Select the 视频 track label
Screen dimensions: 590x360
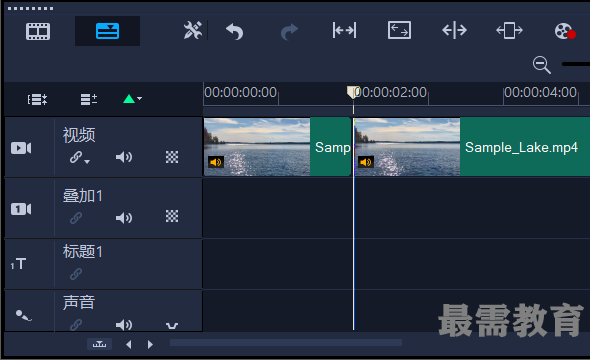pos(79,135)
